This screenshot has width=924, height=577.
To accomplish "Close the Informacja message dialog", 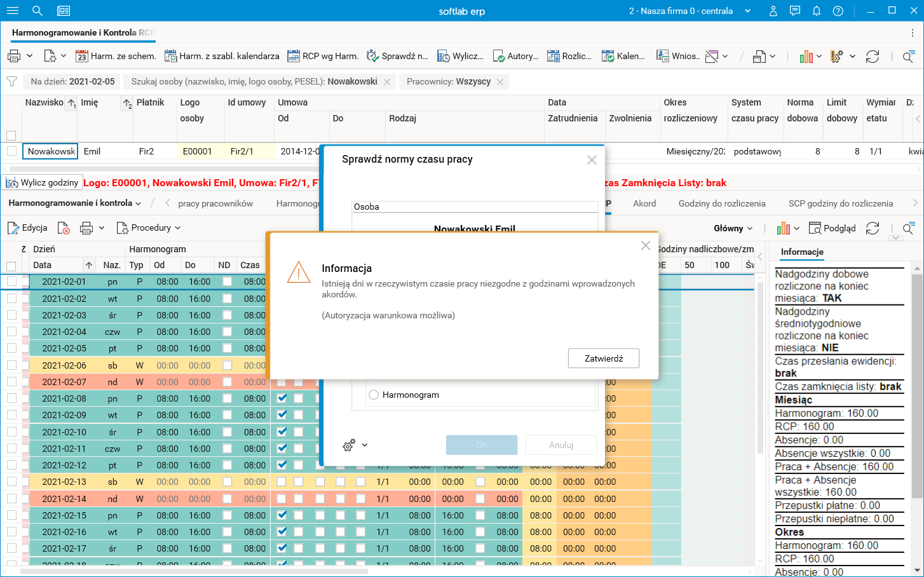I will tap(646, 245).
